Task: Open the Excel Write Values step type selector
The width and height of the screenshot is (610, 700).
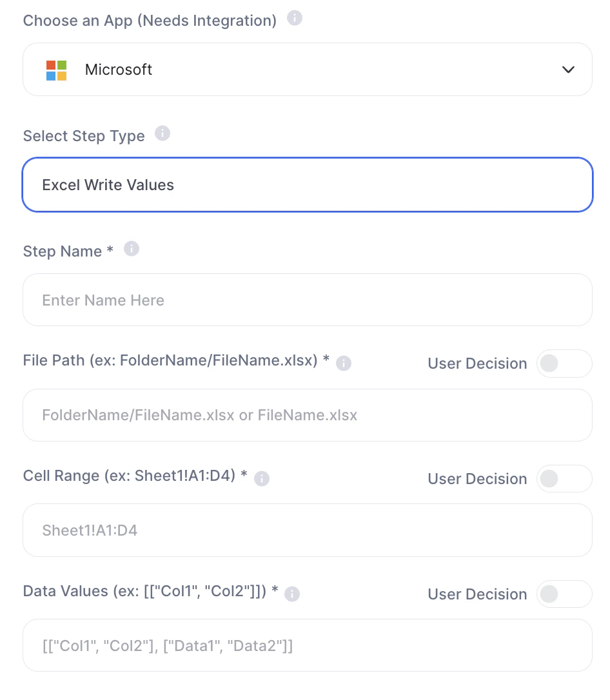Action: (x=307, y=185)
